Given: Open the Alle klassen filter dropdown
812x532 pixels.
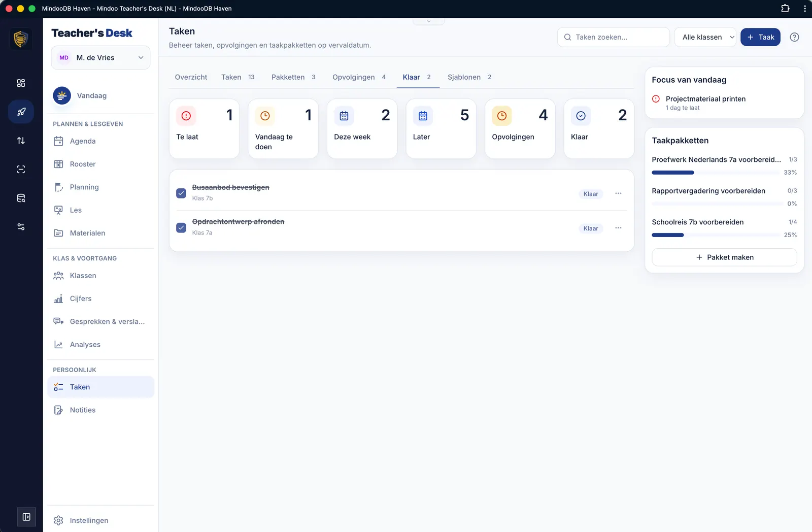Looking at the screenshot, I should (705, 37).
